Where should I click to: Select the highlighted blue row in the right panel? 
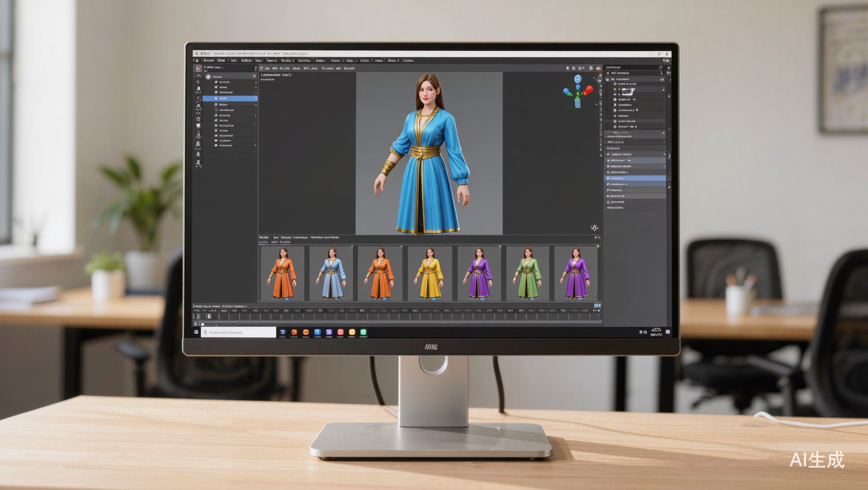pos(634,178)
